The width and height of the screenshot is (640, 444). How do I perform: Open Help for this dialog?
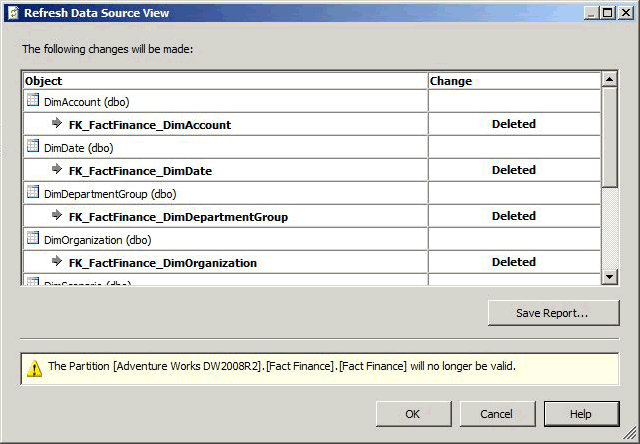[x=581, y=414]
